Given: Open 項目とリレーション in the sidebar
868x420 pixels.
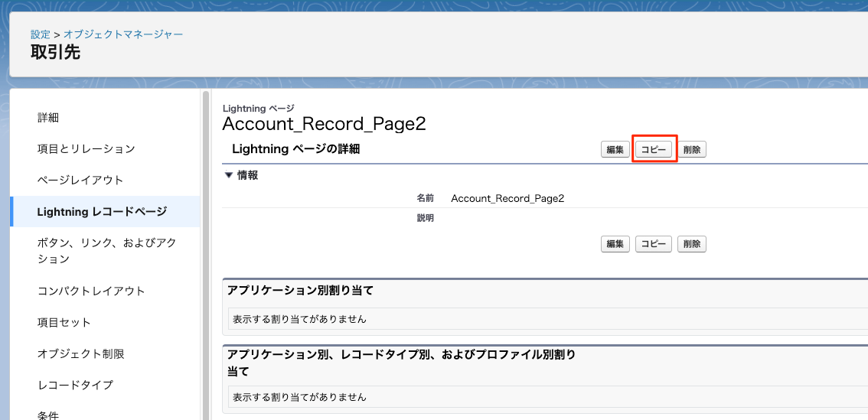Looking at the screenshot, I should 86,148.
